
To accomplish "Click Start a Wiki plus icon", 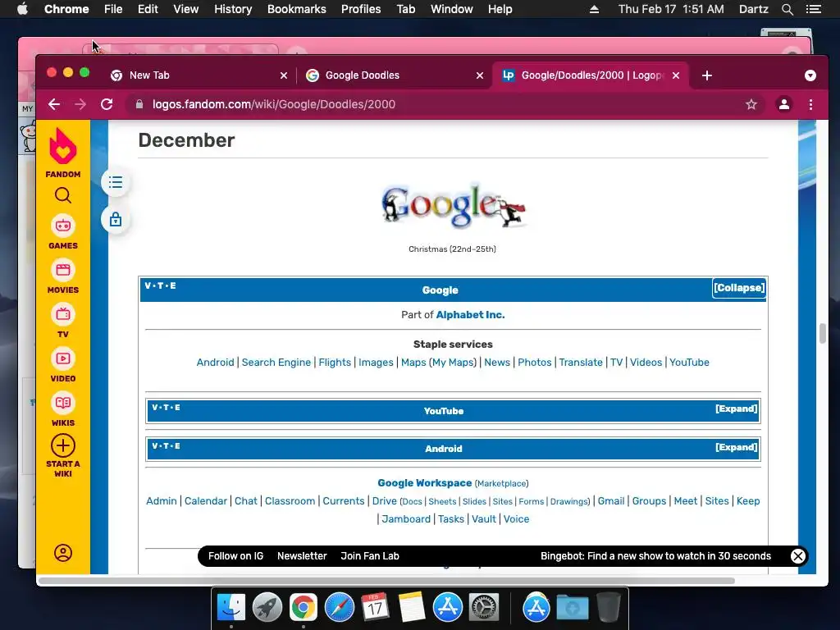I will click(62, 445).
